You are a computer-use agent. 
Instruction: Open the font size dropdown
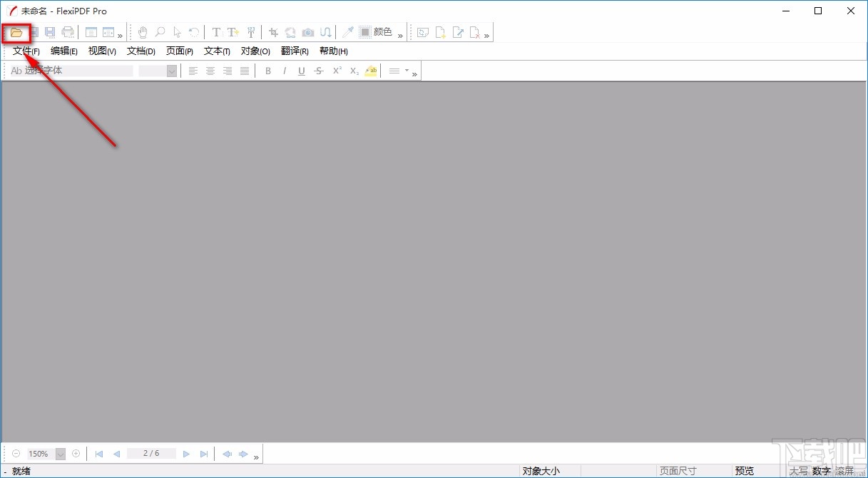[170, 71]
